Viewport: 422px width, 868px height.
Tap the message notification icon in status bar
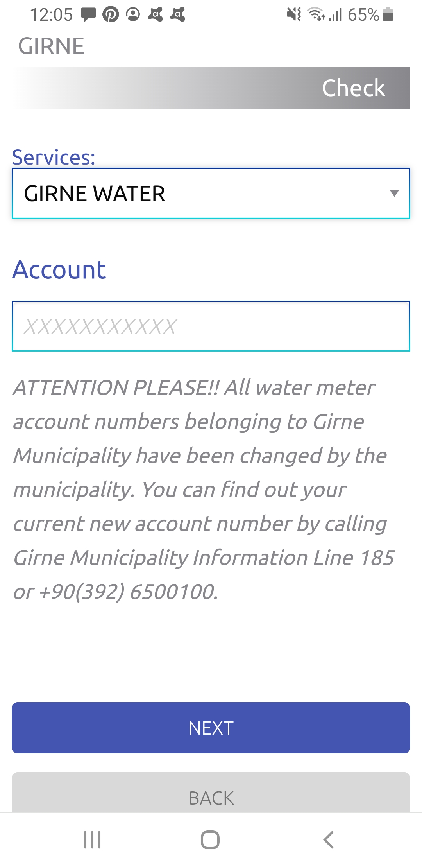[x=88, y=14]
